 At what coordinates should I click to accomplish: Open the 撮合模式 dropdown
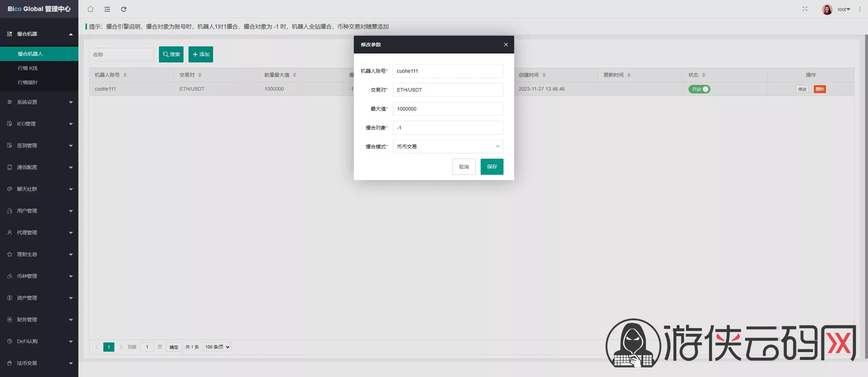(448, 147)
